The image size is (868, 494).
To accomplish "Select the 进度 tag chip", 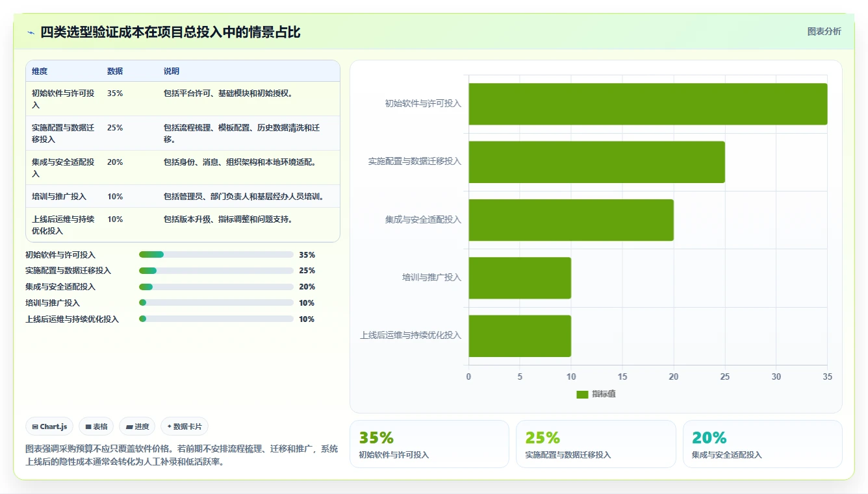I will (137, 426).
